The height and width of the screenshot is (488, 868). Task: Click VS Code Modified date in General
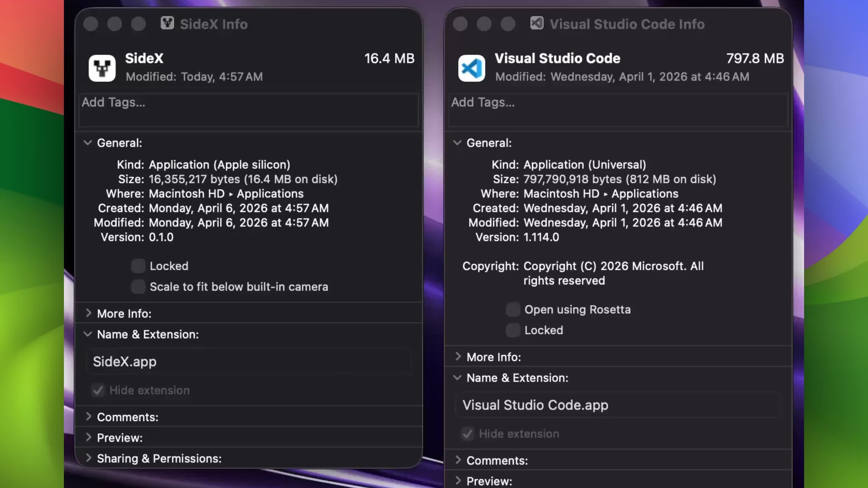click(623, 223)
